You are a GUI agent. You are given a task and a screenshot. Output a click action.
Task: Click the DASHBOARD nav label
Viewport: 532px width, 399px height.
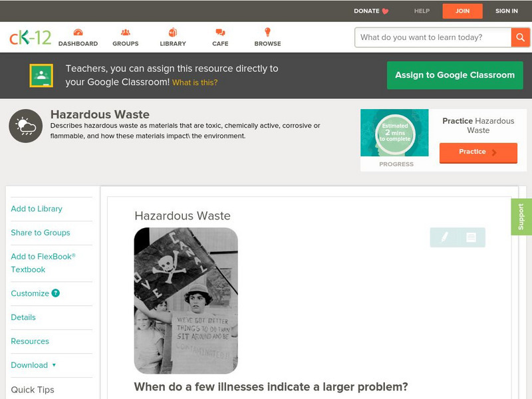coord(78,44)
